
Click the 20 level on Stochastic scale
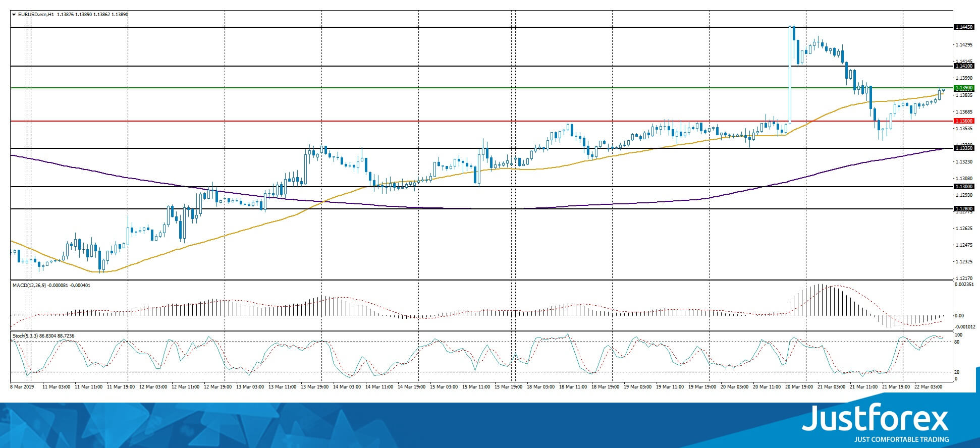pyautogui.click(x=957, y=372)
